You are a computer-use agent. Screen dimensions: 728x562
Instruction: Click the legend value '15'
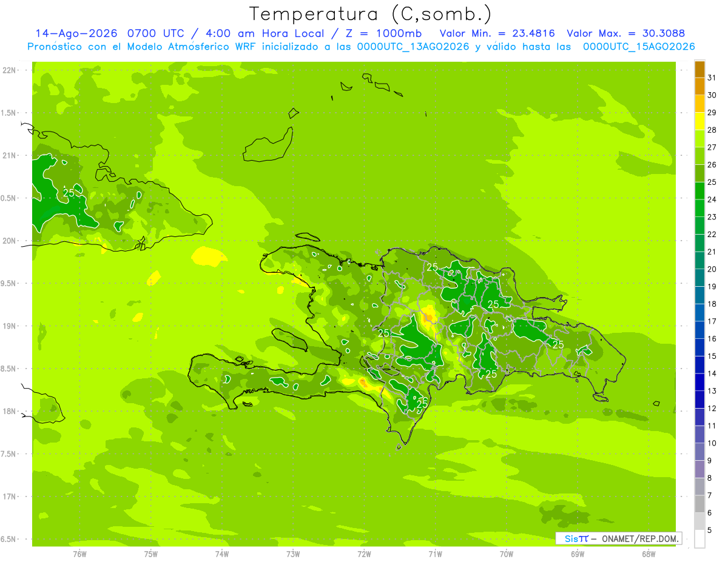pyautogui.click(x=712, y=356)
